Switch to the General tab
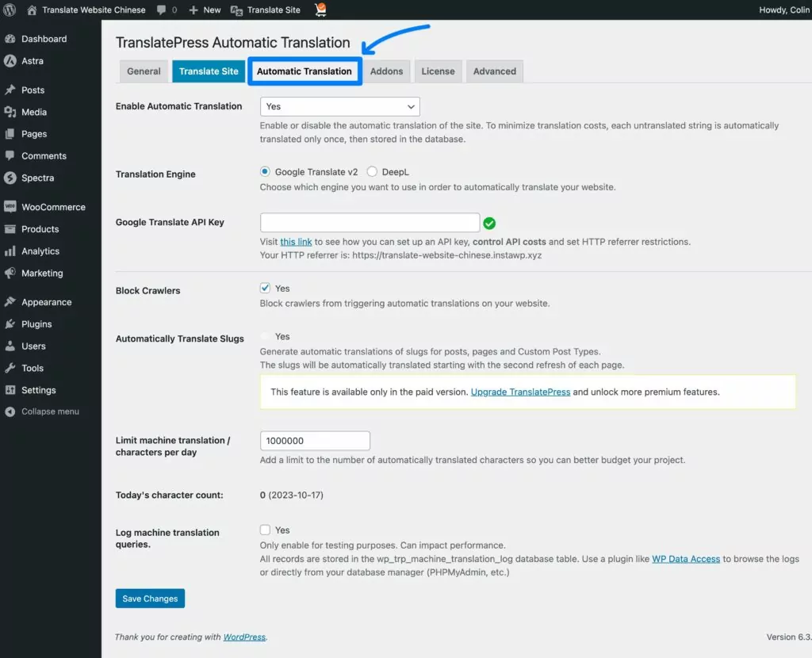This screenshot has width=812, height=658. coord(144,71)
